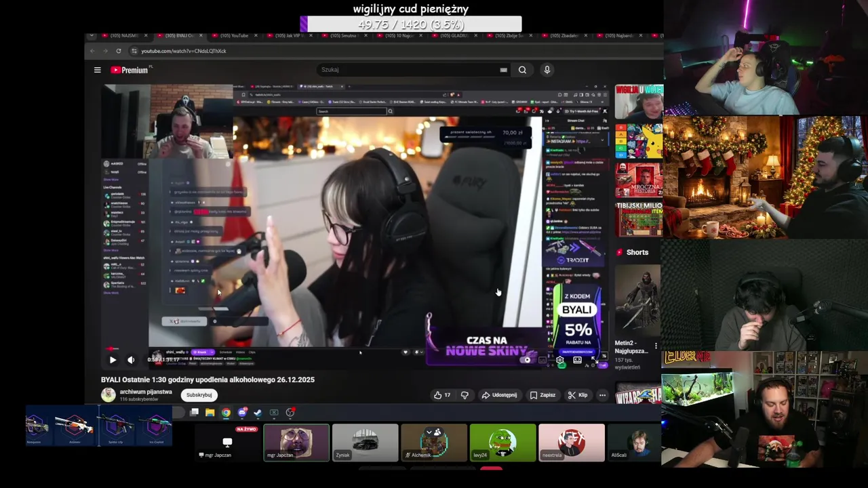Viewport: 868px width, 488px height.
Task: Open the on-screen keyboard icon in search
Action: pos(503,70)
